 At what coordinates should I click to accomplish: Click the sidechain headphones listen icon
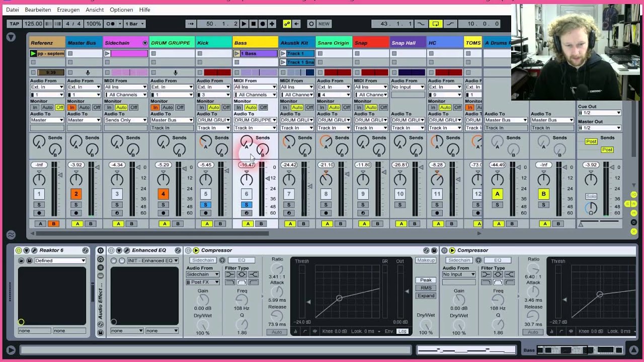coord(221,260)
